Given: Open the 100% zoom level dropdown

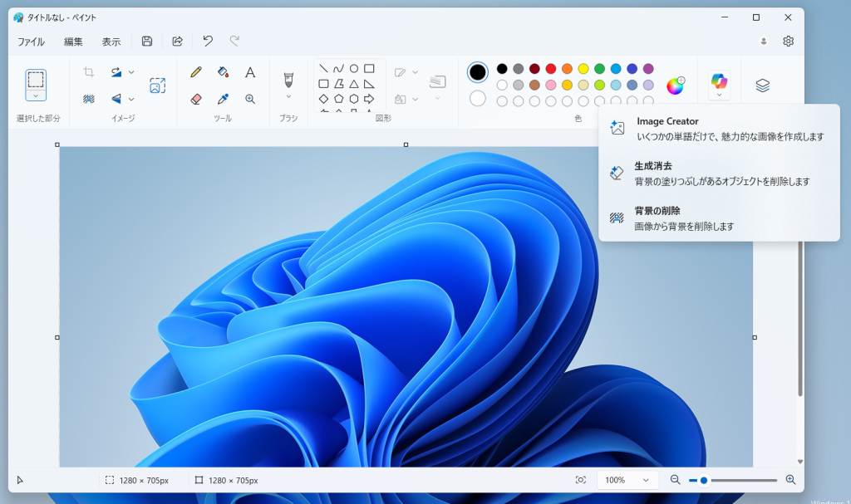Looking at the screenshot, I should [627, 480].
